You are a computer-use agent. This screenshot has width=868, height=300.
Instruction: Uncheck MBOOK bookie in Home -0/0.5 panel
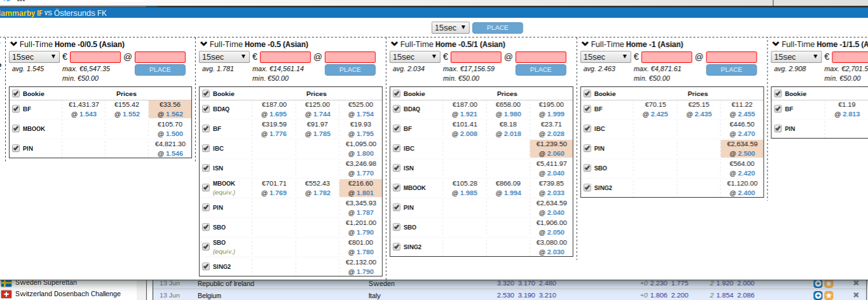(16, 128)
